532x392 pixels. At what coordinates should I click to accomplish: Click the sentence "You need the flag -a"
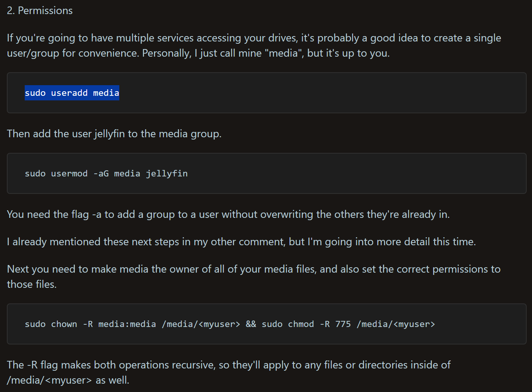pos(228,214)
